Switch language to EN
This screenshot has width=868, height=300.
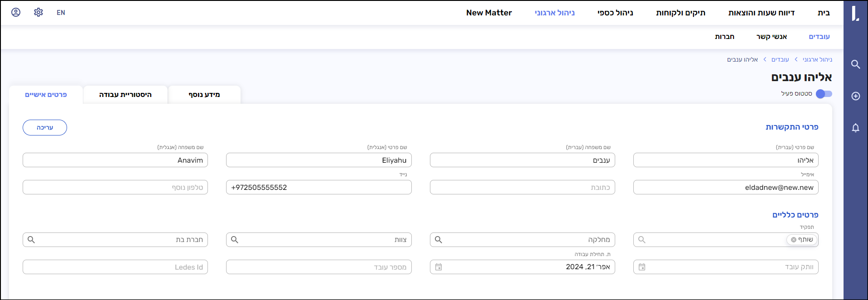tap(61, 13)
